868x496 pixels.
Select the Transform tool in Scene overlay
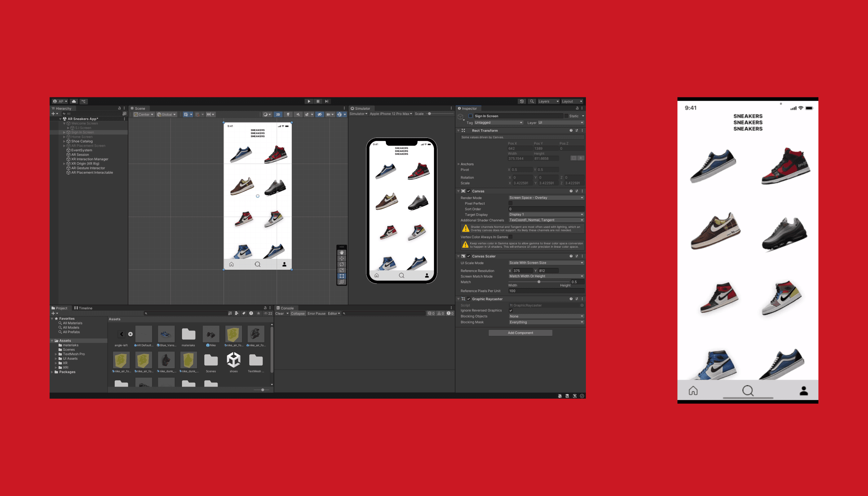(342, 282)
